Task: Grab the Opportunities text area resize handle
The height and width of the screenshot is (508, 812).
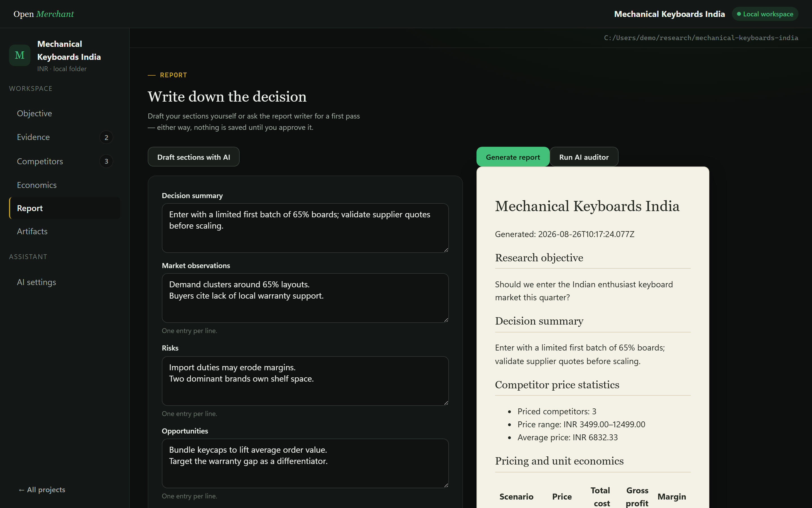Action: pos(446,485)
